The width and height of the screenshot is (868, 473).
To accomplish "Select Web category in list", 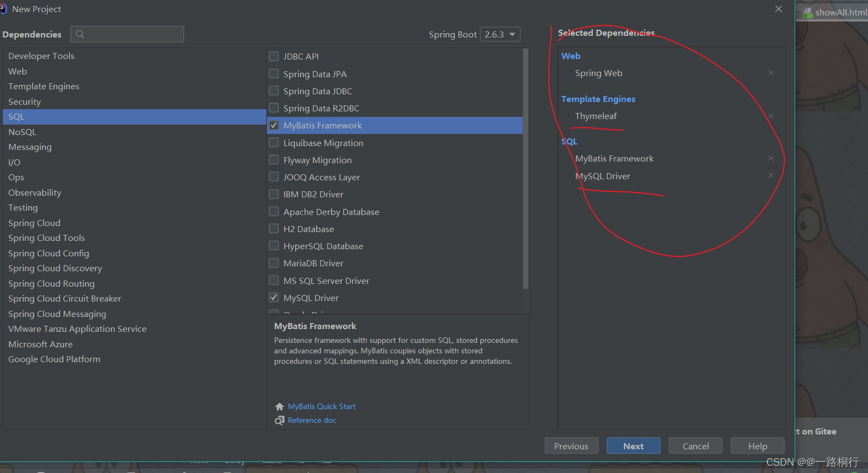I will coord(135,71).
